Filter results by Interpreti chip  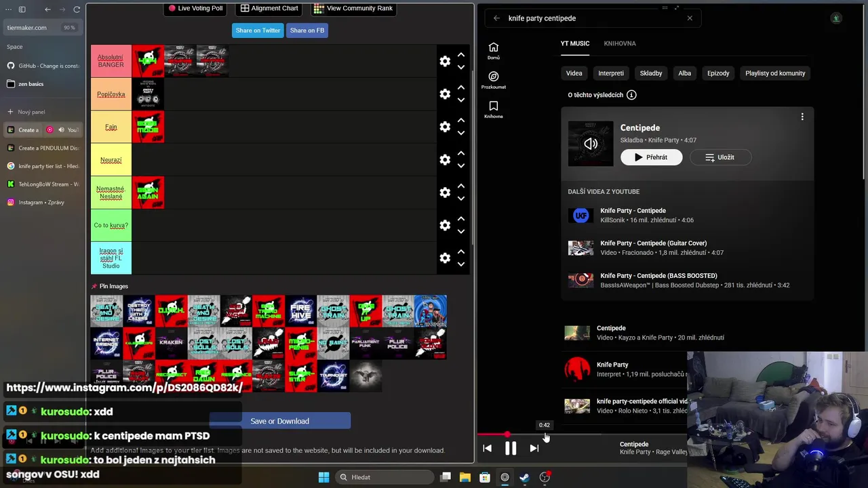tap(611, 73)
